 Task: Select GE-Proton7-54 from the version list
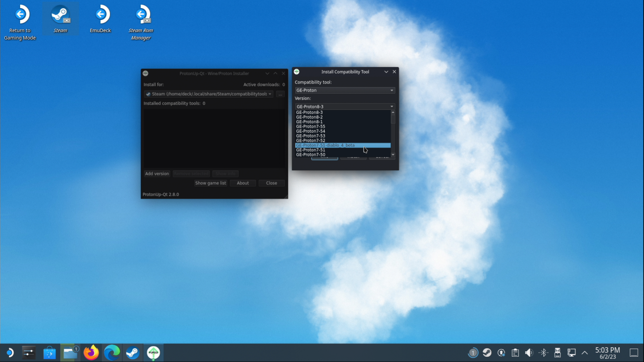343,131
